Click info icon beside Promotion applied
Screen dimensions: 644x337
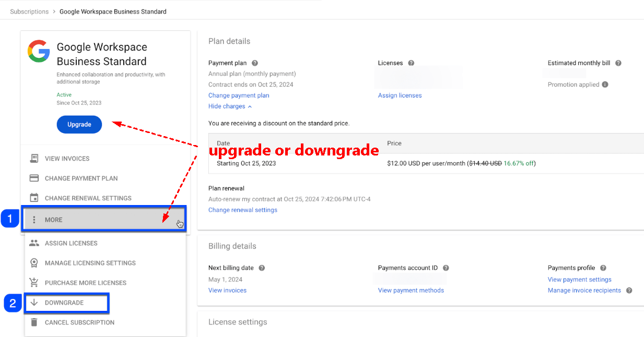[x=605, y=85]
